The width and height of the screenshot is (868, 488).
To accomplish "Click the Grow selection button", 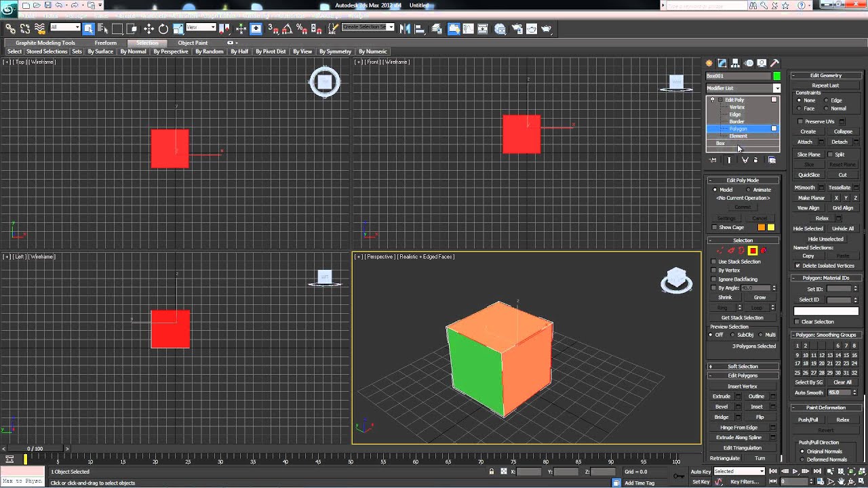I will 759,298.
